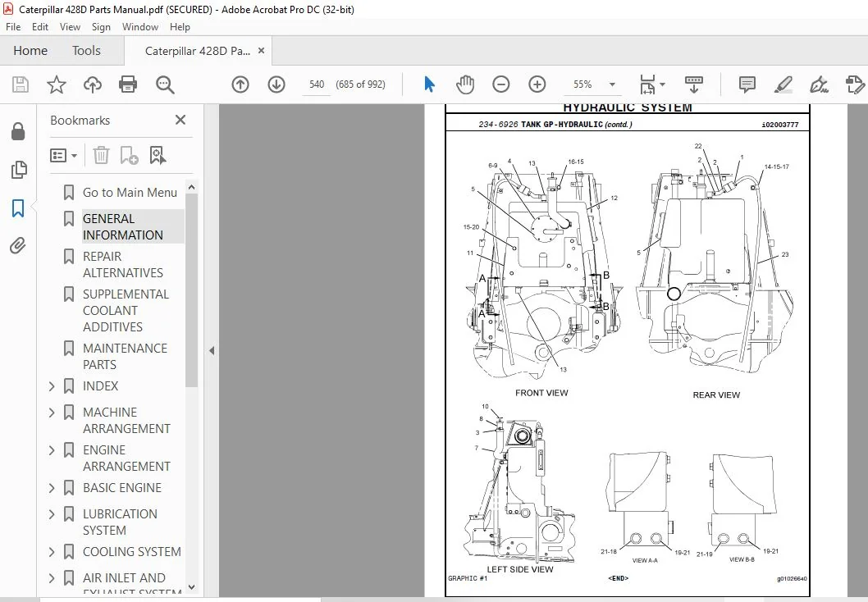Viewport: 868px width, 602px height.
Task: Open REPAIR ALTERNATIVES bookmark
Action: tap(123, 264)
